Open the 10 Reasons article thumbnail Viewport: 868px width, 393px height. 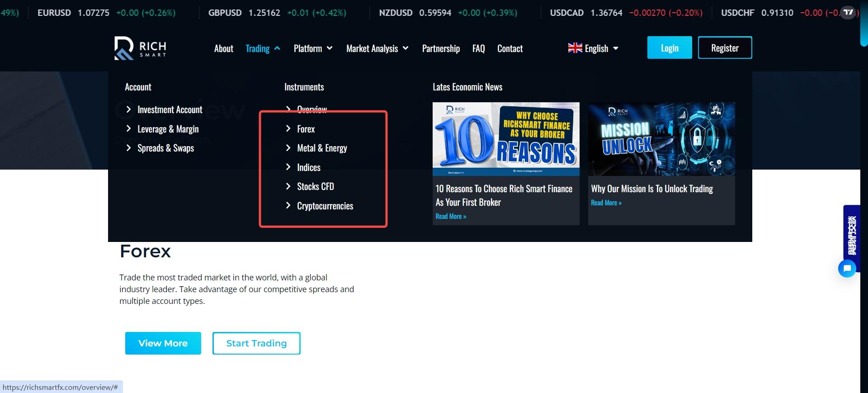coord(506,139)
